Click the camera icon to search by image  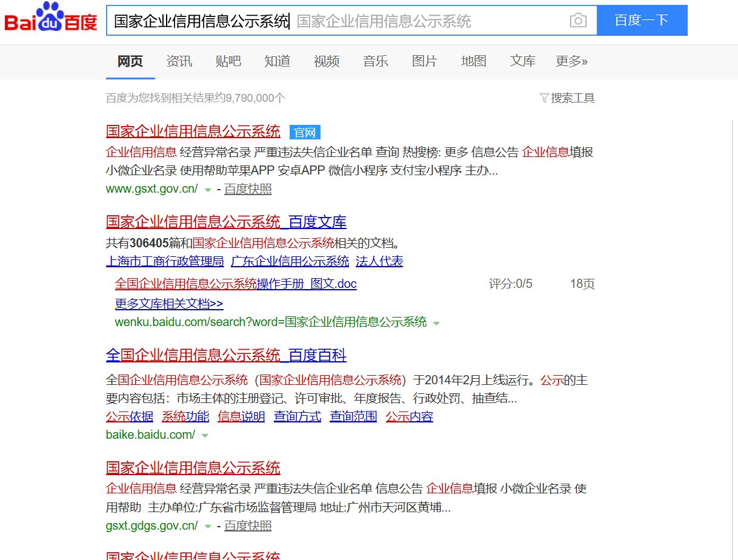(x=578, y=20)
